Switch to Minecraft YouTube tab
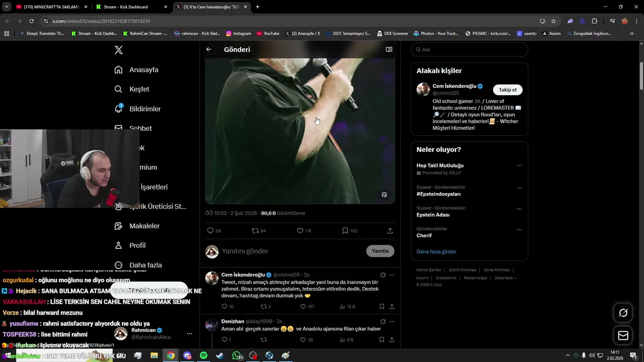 [x=52, y=7]
